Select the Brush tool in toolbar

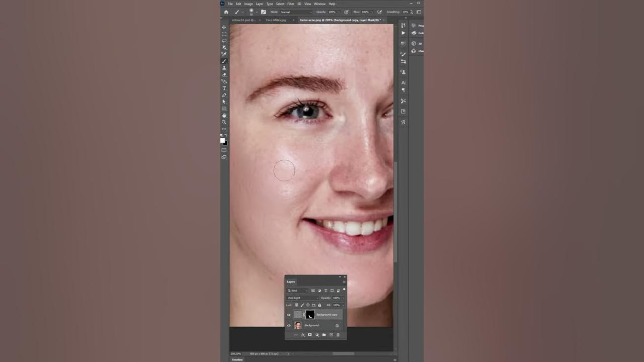(x=224, y=61)
